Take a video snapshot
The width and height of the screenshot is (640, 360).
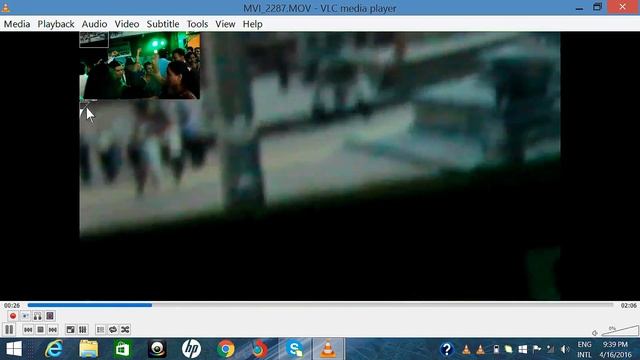click(25, 316)
